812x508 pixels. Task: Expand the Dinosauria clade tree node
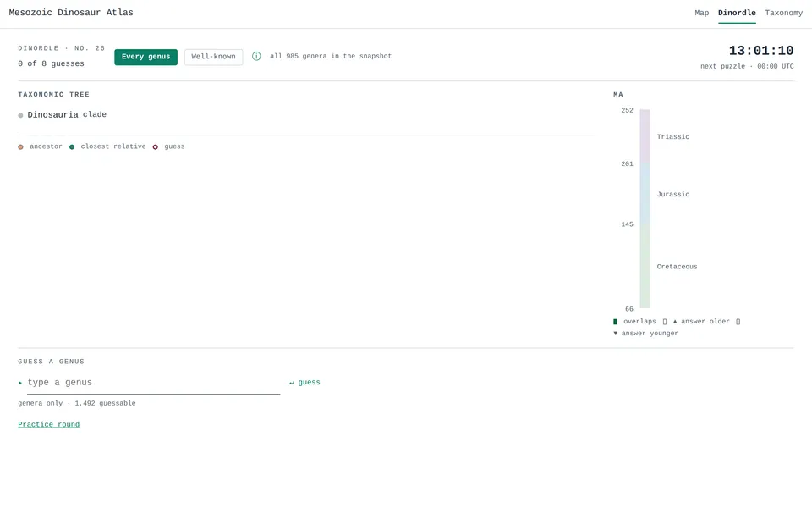67,114
